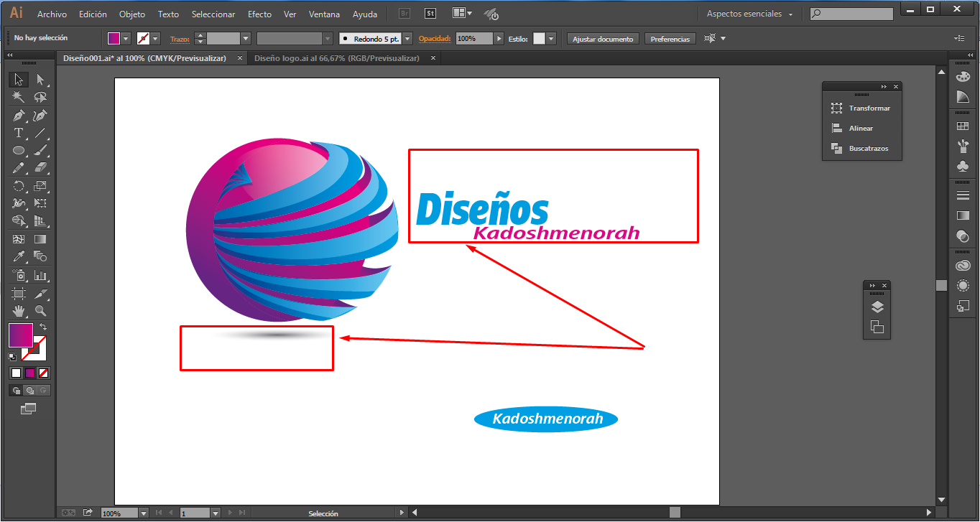Open the Swatches panel icon
Image resolution: width=980 pixels, height=522 pixels.
point(963,126)
